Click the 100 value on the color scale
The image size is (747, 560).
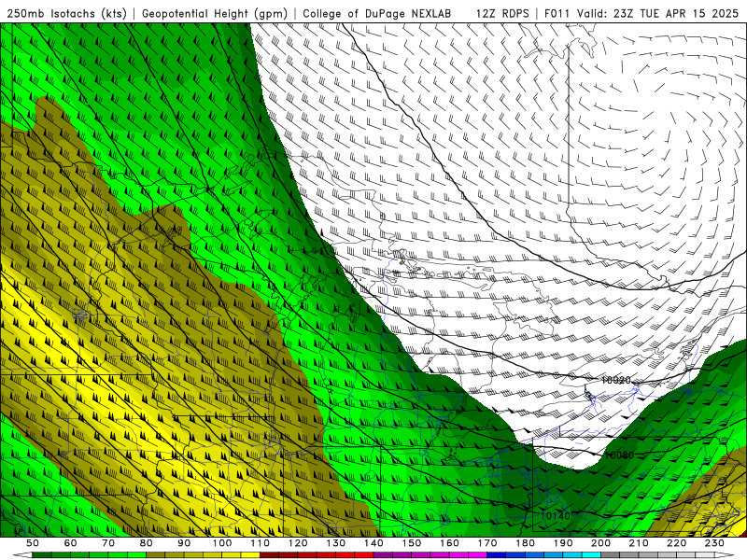pos(222,543)
